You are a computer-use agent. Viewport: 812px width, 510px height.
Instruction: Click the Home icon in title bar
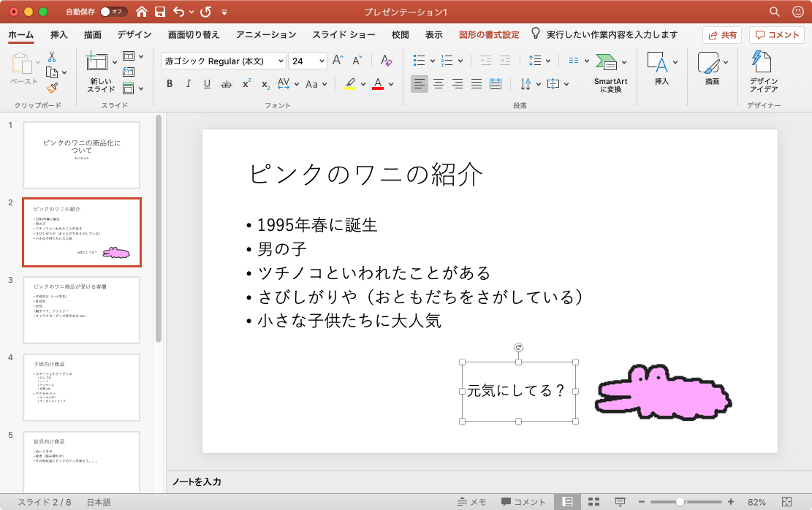[x=141, y=12]
